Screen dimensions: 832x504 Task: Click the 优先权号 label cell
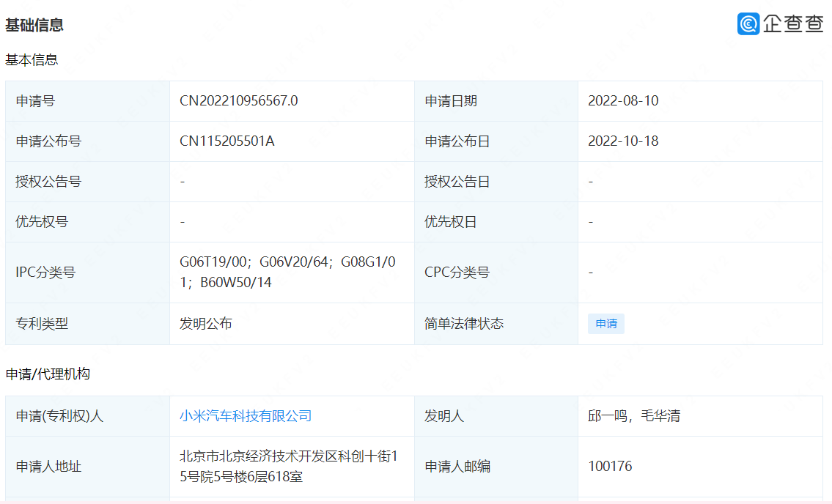tap(87, 222)
